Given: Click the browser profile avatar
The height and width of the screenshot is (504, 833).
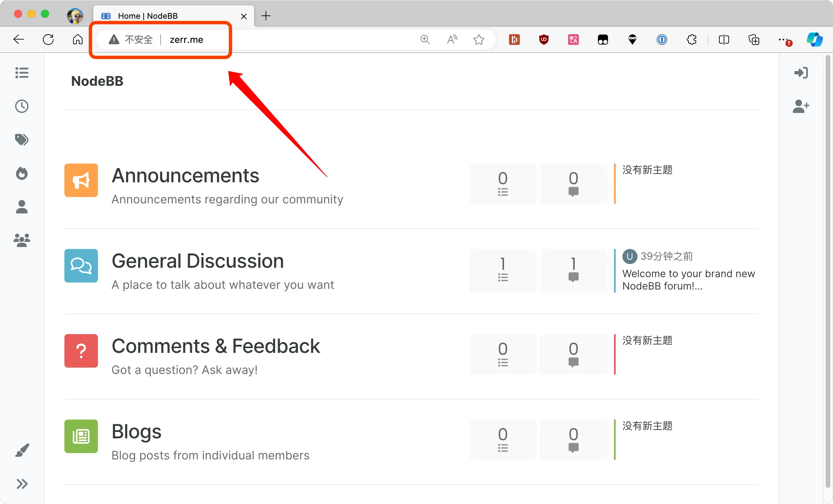Looking at the screenshot, I should tap(75, 16).
